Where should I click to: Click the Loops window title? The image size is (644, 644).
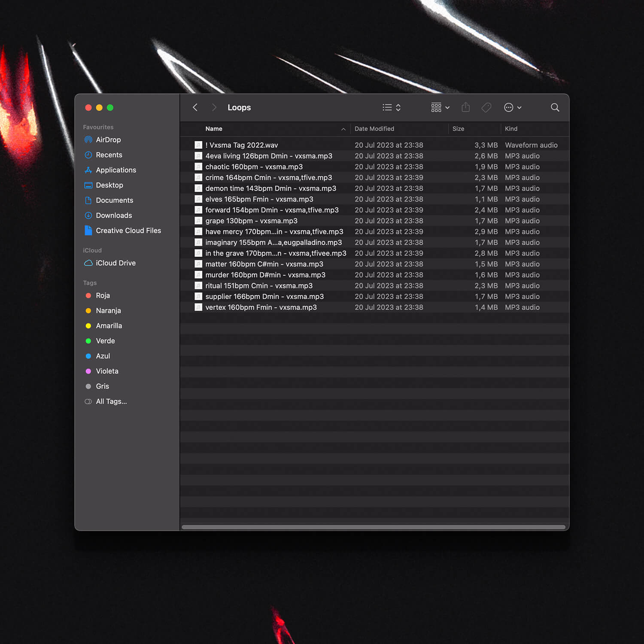point(239,107)
